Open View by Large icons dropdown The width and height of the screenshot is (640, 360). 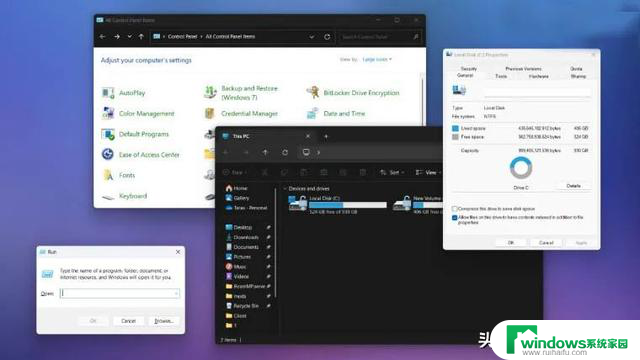(377, 60)
